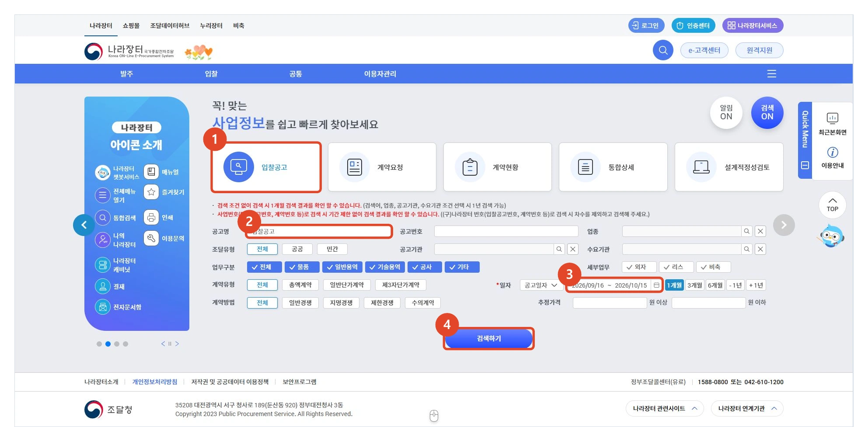Click the 업종 search magnifier icon
Viewport: 868px width, 427px height.
tap(747, 231)
